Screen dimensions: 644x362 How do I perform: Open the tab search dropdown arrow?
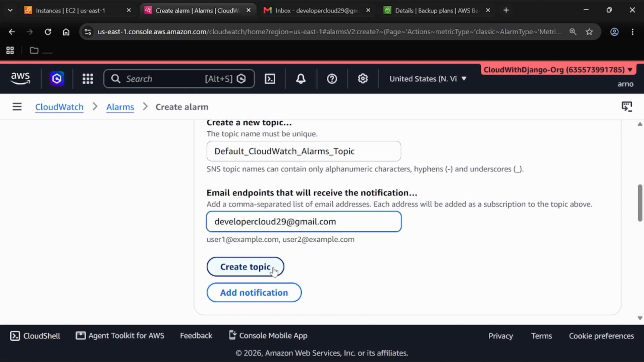[x=10, y=10]
